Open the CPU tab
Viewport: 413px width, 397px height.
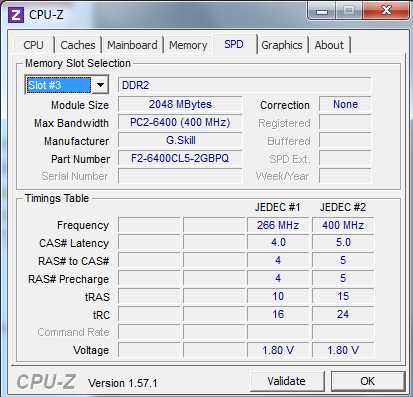click(33, 45)
